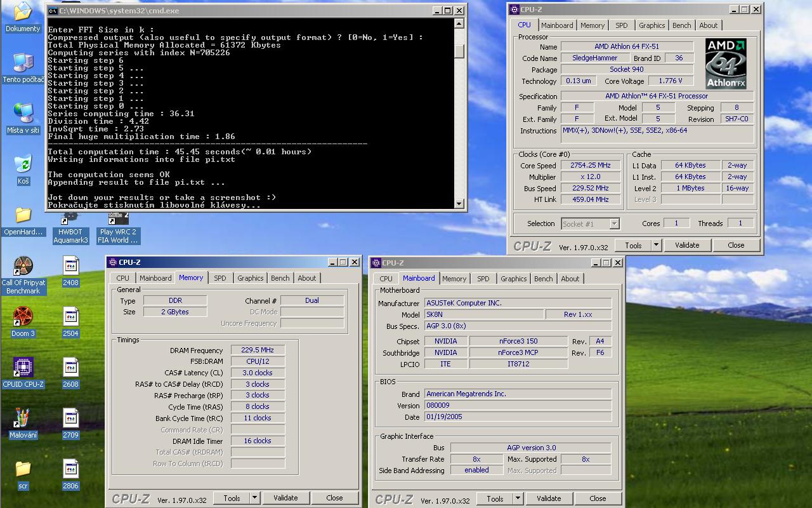Click the Side Band Addressing value enabled
Viewport: 812px width, 508px height.
[476, 470]
